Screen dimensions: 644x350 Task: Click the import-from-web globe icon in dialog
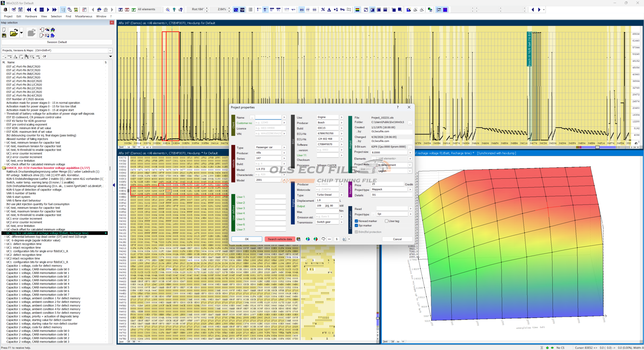(x=308, y=239)
